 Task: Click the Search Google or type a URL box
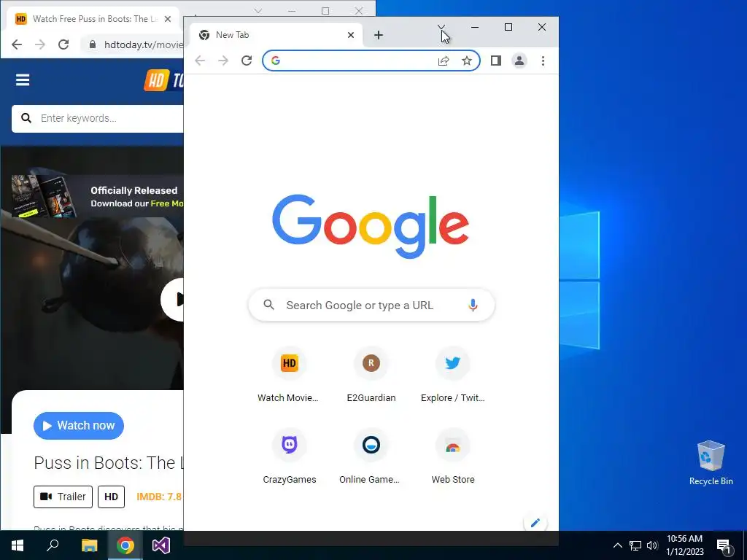(371, 306)
